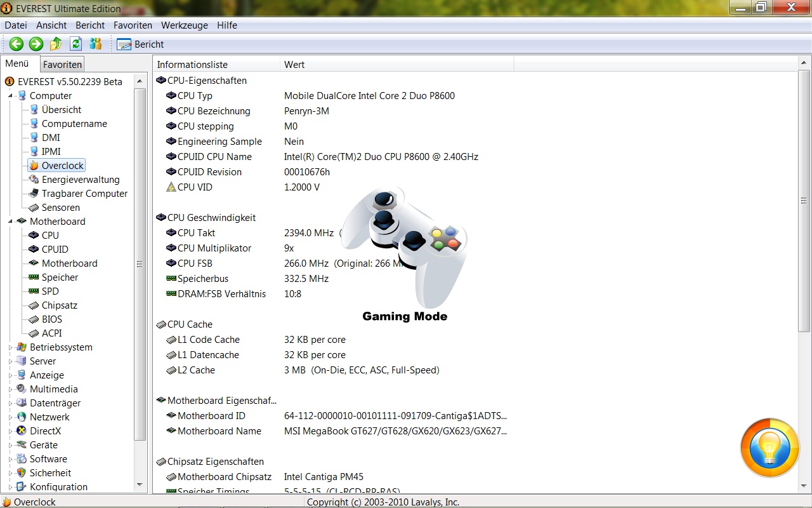The height and width of the screenshot is (508, 812).
Task: Open the Energieverwaltung tree item
Action: pyautogui.click(x=81, y=180)
